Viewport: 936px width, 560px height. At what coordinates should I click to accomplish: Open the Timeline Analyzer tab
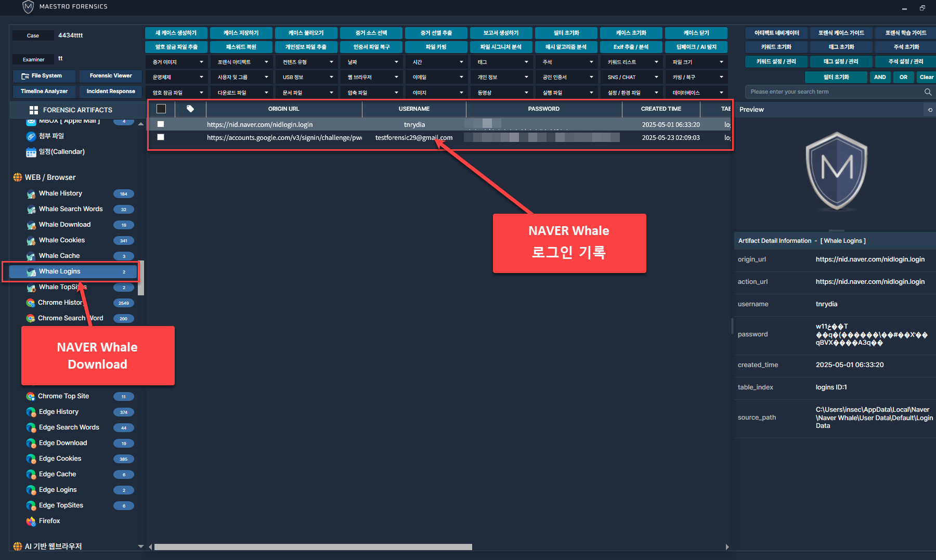[x=44, y=92]
